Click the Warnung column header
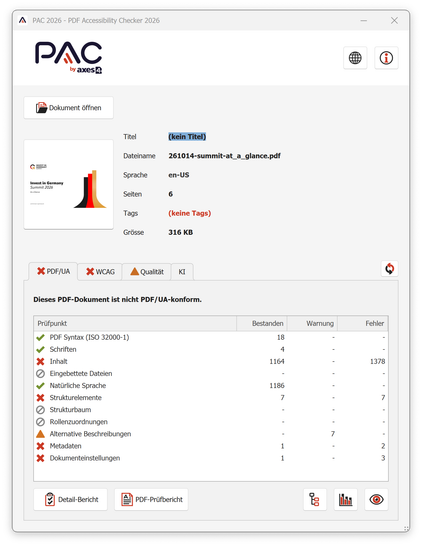Image resolution: width=422 pixels, height=546 pixels. (312, 323)
